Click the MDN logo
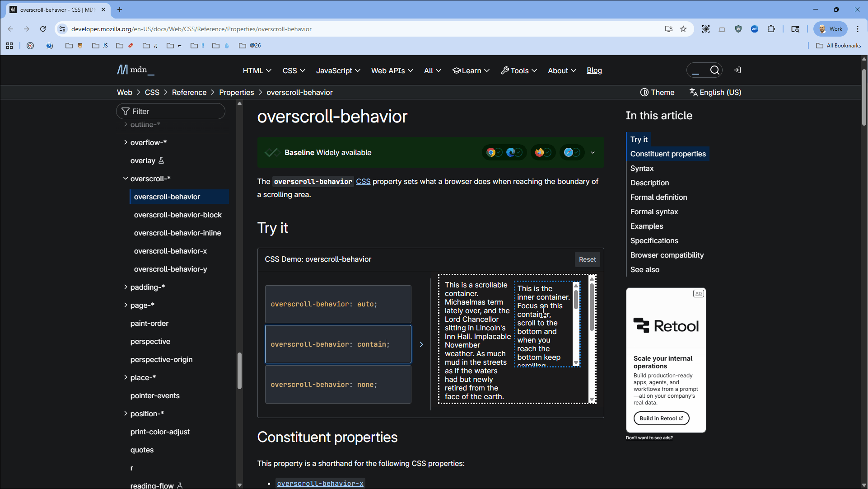 (135, 70)
